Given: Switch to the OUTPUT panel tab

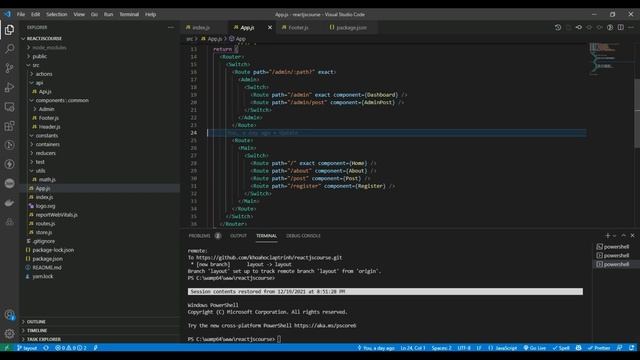Looking at the screenshot, I should (x=238, y=236).
